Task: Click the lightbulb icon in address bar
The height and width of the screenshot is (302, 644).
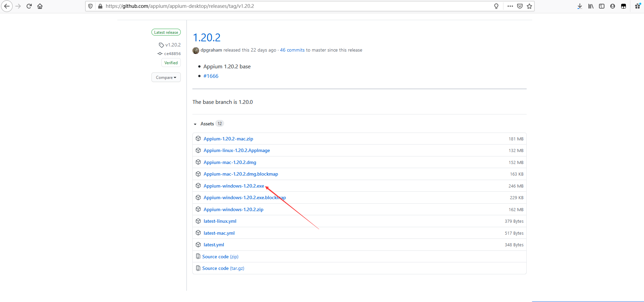Action: pyautogui.click(x=496, y=6)
